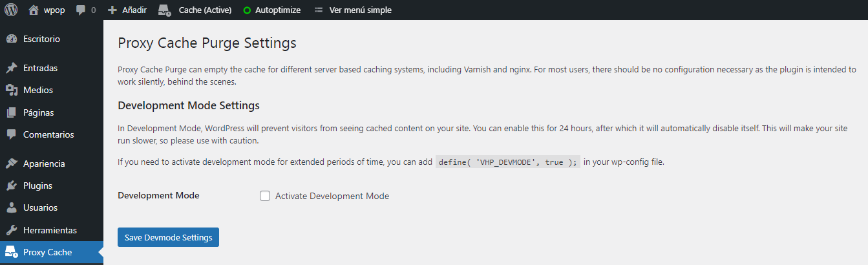Click the Entradas pushpin icon
Screen dimensions: 868x265
(x=11, y=68)
